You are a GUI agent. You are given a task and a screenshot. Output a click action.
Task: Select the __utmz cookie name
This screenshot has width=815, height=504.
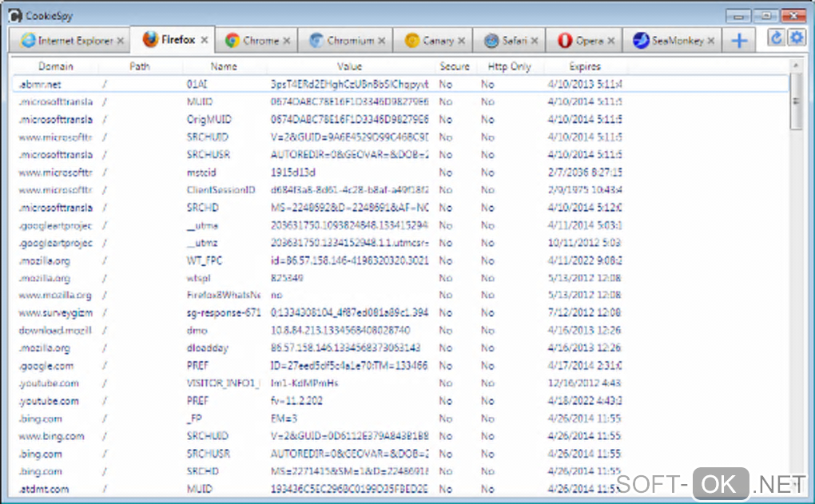202,243
